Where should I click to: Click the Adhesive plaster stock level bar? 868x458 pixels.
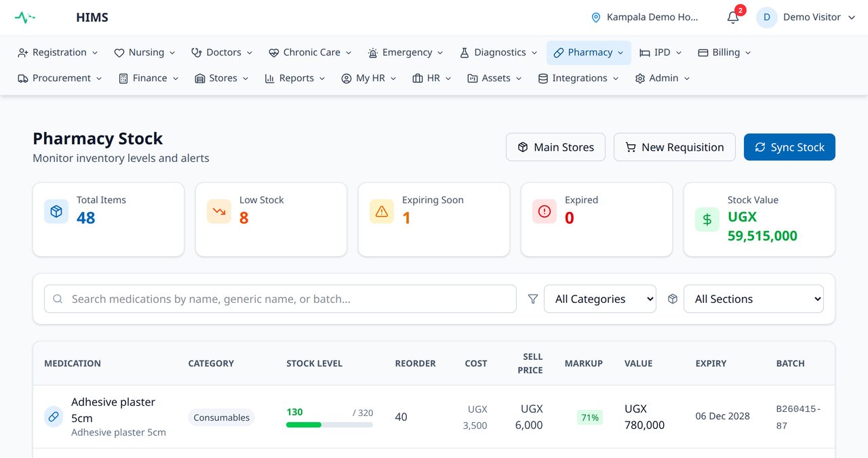click(330, 425)
